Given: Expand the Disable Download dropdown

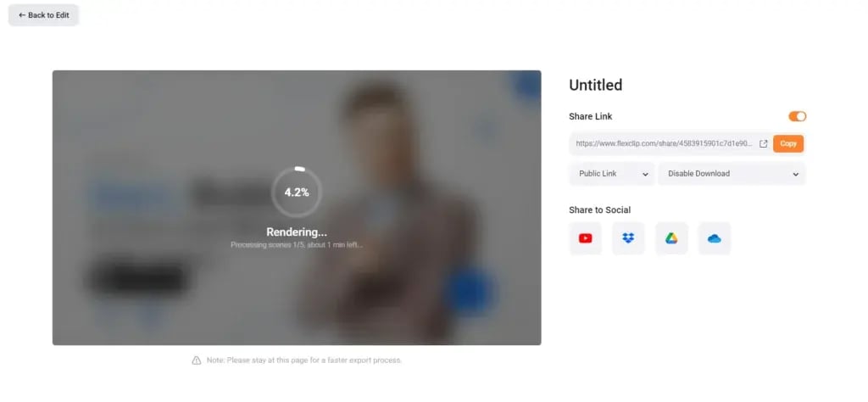Looking at the screenshot, I should 732,174.
